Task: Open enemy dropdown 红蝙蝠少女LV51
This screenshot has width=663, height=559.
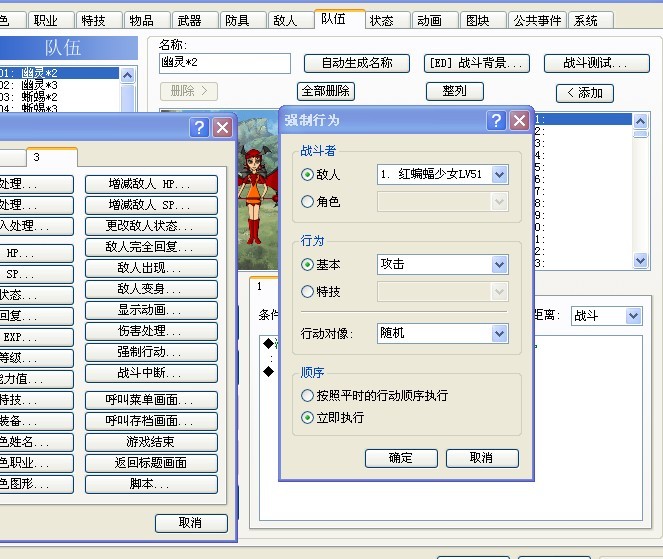Action: (x=442, y=174)
